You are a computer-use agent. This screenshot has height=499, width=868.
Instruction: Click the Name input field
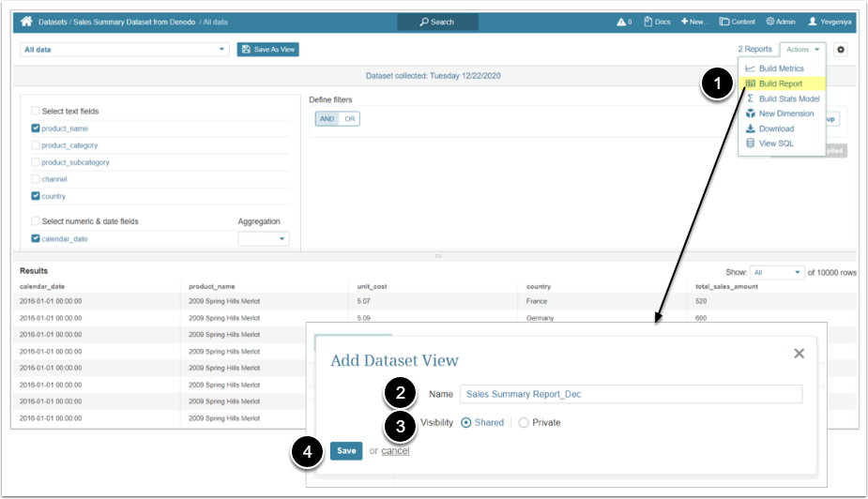coord(631,394)
